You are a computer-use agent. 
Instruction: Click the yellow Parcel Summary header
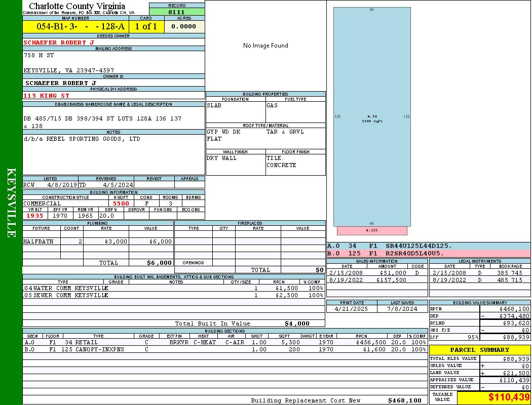coord(479,350)
